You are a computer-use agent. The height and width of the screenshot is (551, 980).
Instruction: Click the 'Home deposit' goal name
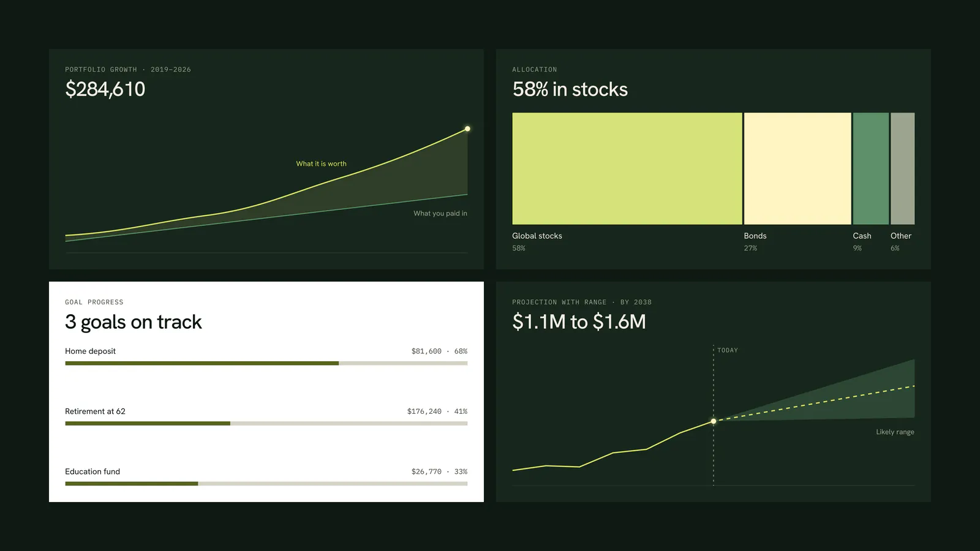click(x=90, y=351)
